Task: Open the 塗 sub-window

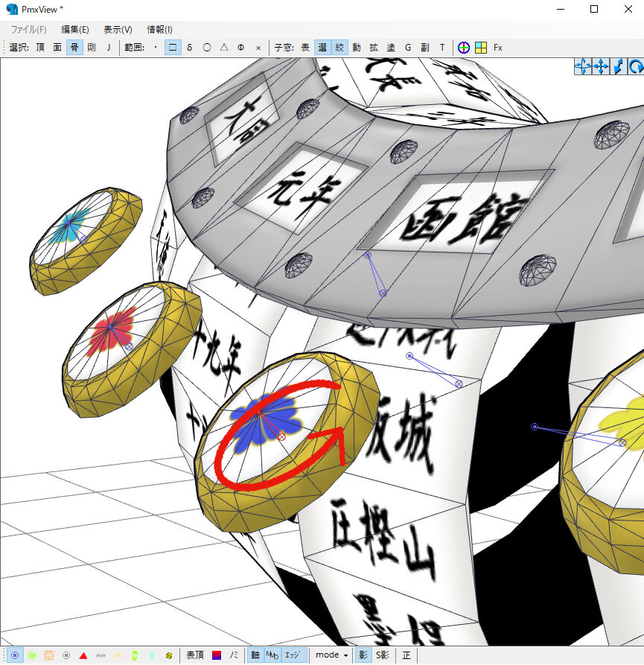Action: coord(391,48)
